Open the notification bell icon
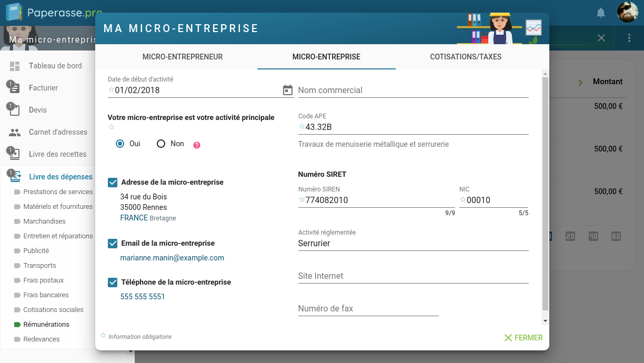 600,12
